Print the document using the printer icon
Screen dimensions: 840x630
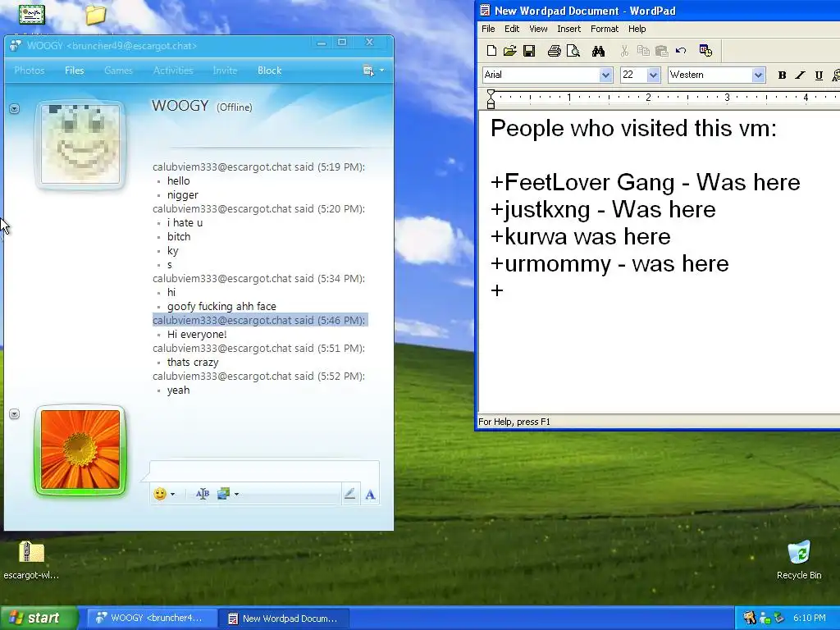[x=554, y=51]
